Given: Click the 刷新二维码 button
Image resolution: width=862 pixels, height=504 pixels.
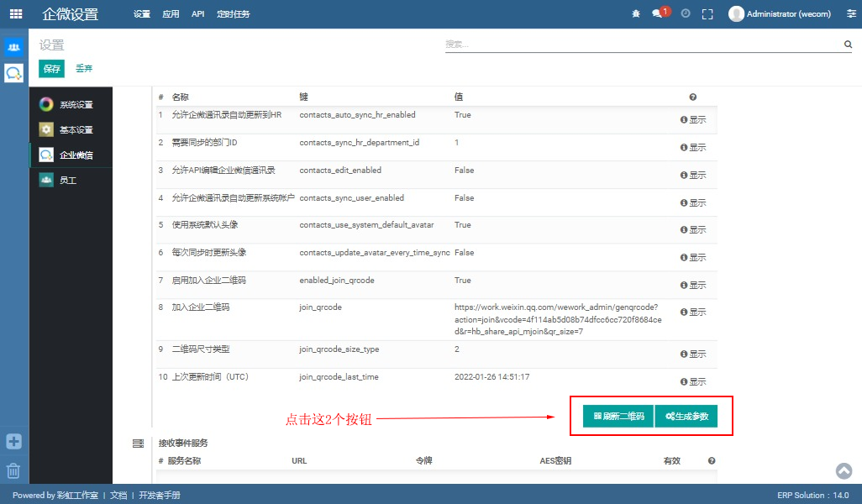Looking at the screenshot, I should tap(618, 416).
